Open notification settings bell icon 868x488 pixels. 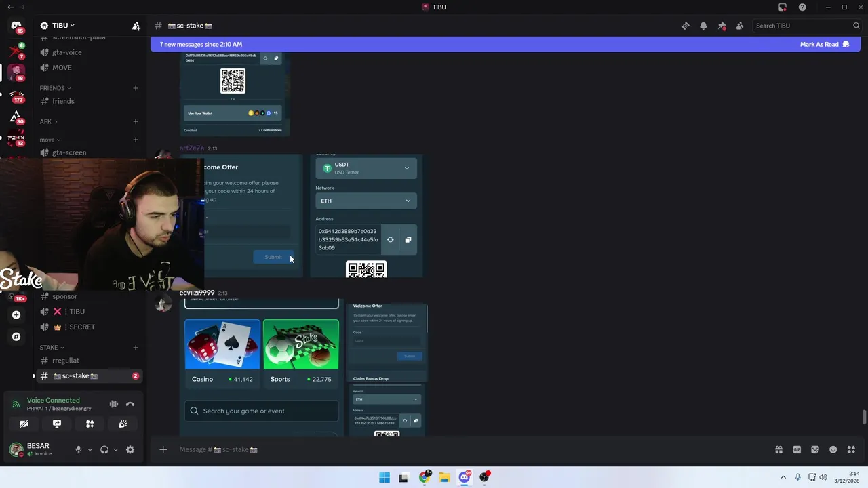[x=703, y=26]
